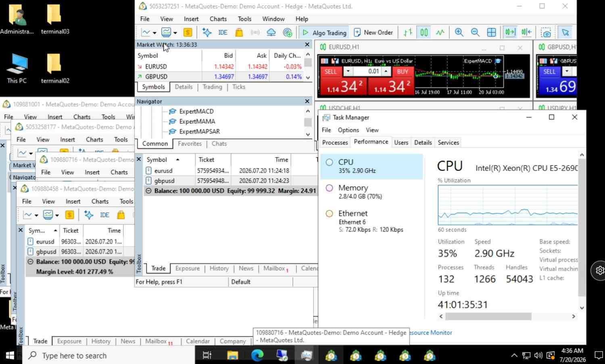This screenshot has height=364, width=605.
Task: Select the cursor pointer tool in main toolbar
Action: 565,33
